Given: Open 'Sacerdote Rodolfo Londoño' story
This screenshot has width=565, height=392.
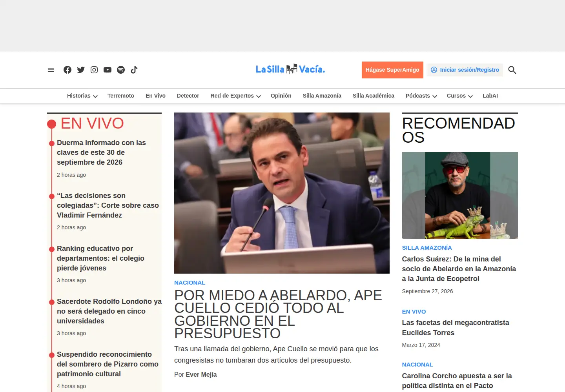Looking at the screenshot, I should [x=109, y=311].
